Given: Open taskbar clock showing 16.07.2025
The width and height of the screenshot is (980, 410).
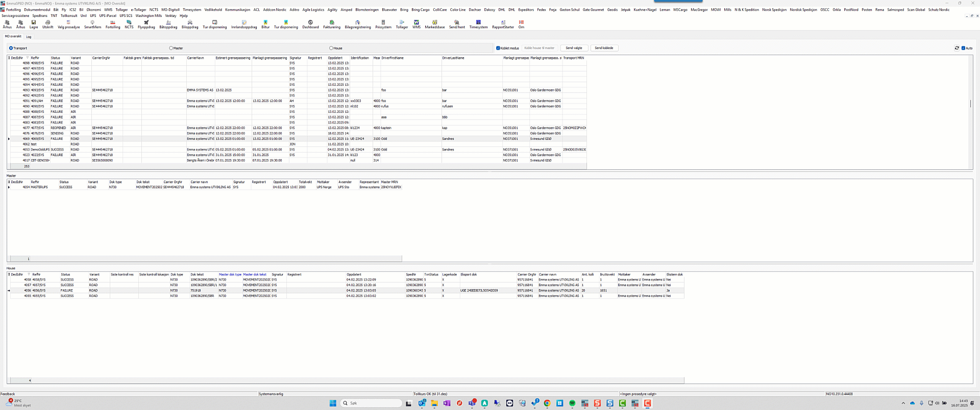Looking at the screenshot, I should (x=959, y=403).
